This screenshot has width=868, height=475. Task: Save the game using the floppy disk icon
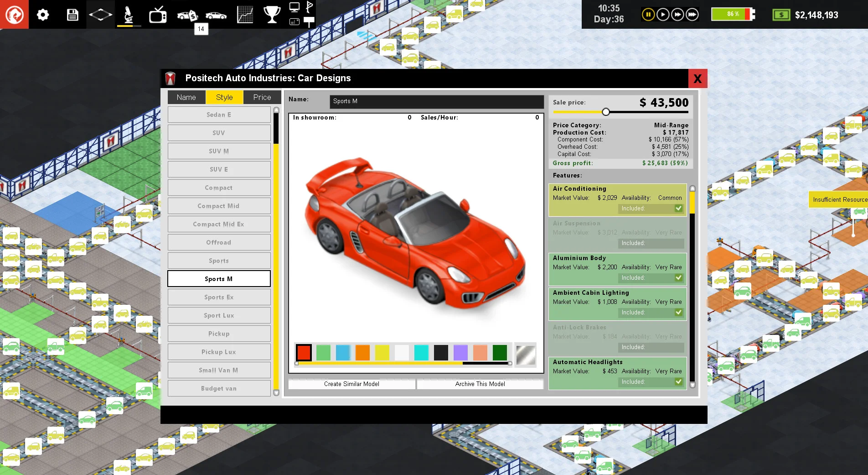pyautogui.click(x=72, y=14)
